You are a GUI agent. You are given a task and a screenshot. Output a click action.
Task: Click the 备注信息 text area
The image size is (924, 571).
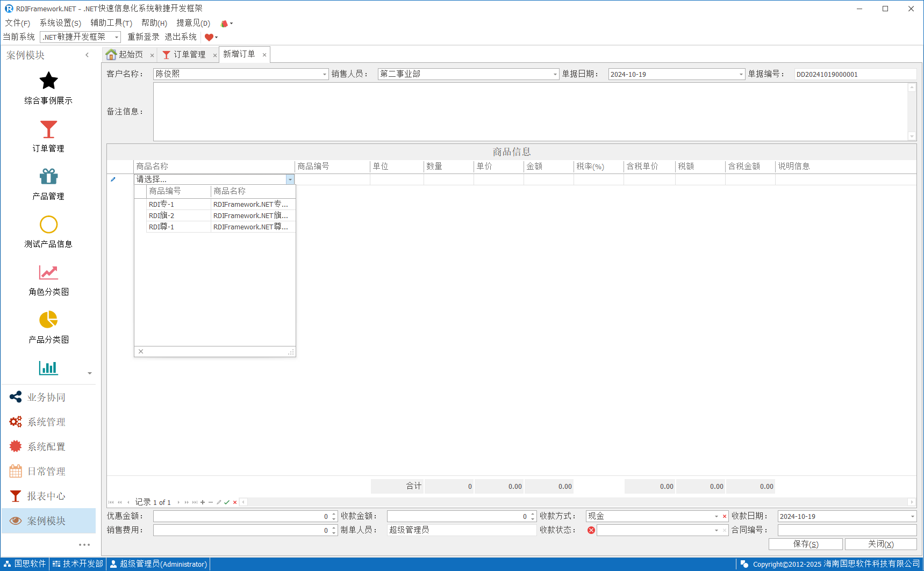529,112
